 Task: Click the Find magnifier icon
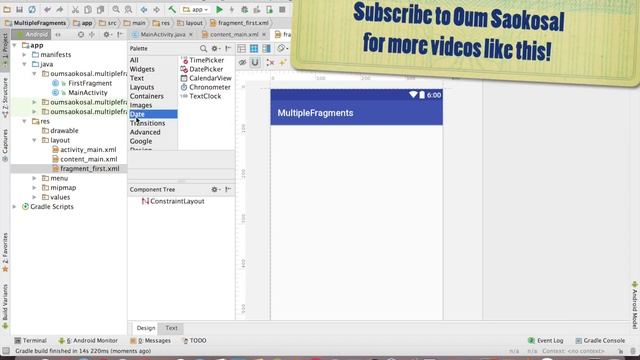point(116,9)
